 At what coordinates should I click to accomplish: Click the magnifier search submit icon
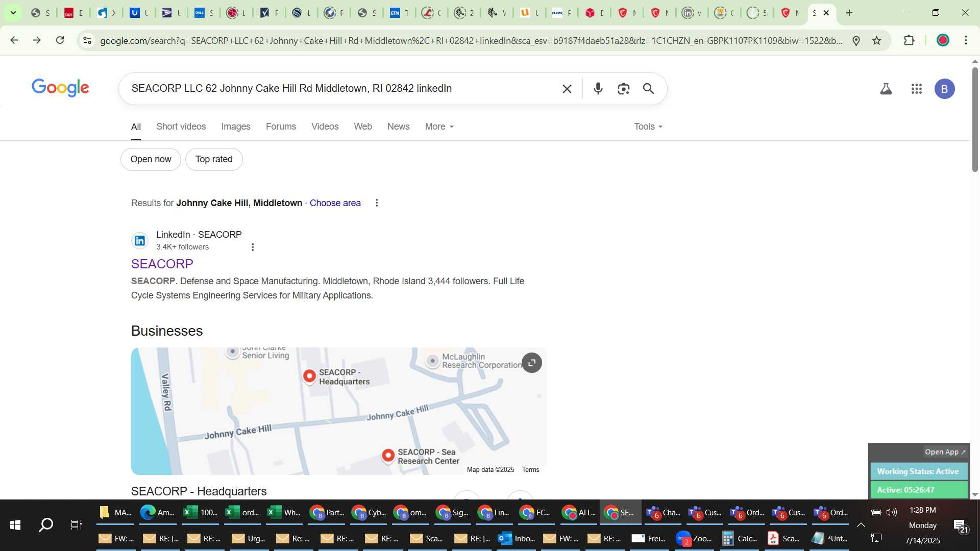pos(648,89)
